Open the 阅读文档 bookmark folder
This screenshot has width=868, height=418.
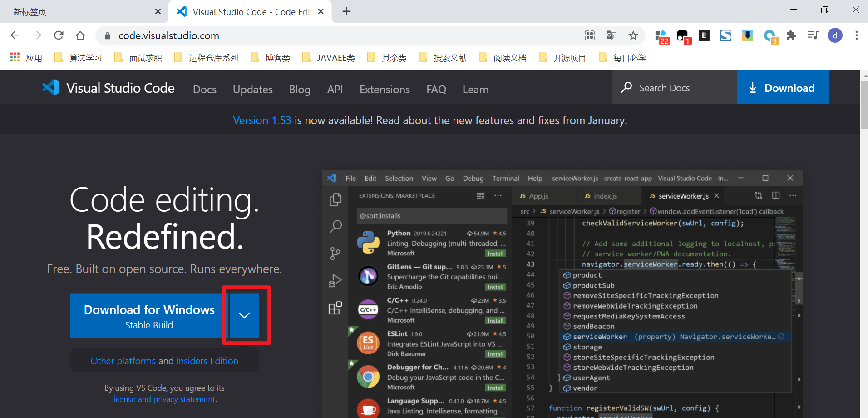pyautogui.click(x=503, y=58)
